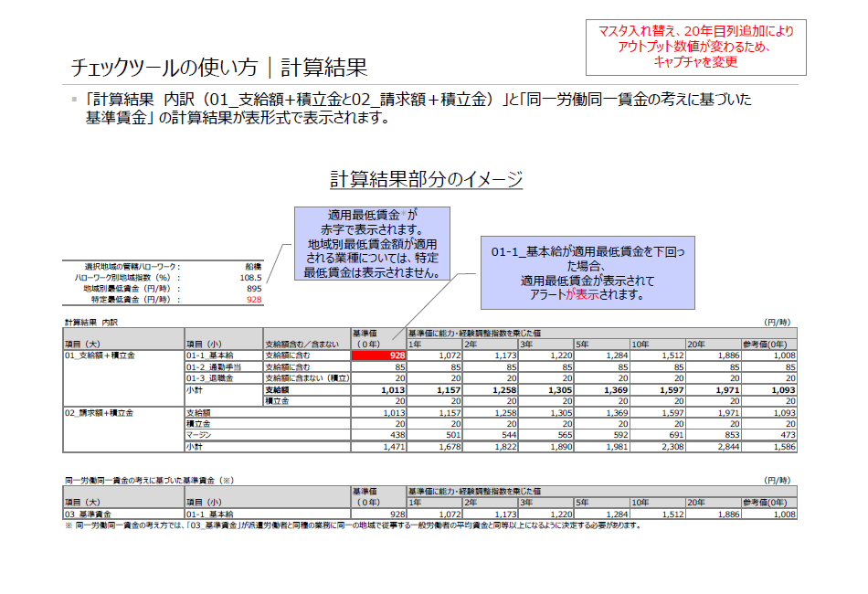Image resolution: width=868 pixels, height=594 pixels.
Task: Select the 小計 value 1,822
Action: click(491, 447)
